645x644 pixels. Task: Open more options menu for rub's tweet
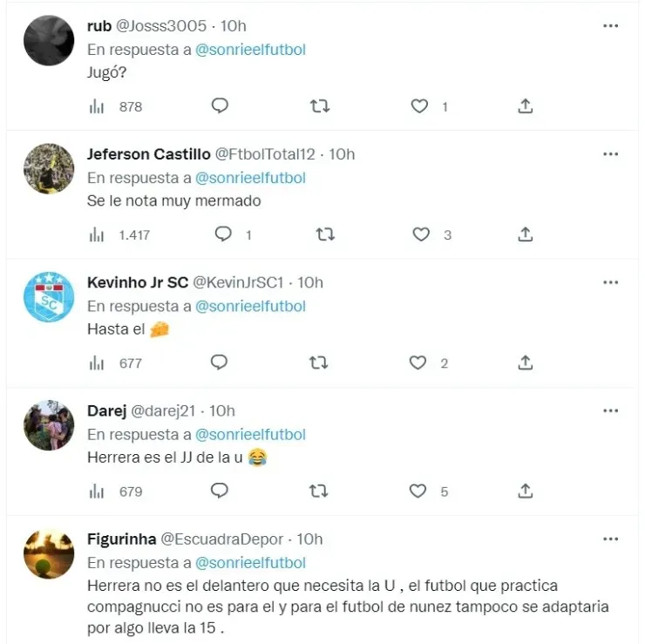click(x=610, y=25)
